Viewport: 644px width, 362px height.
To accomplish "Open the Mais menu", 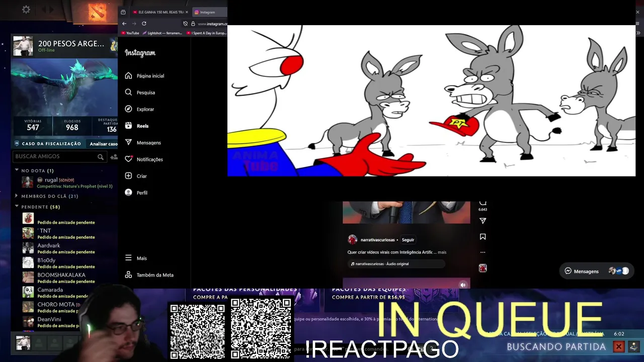I will (x=136, y=258).
